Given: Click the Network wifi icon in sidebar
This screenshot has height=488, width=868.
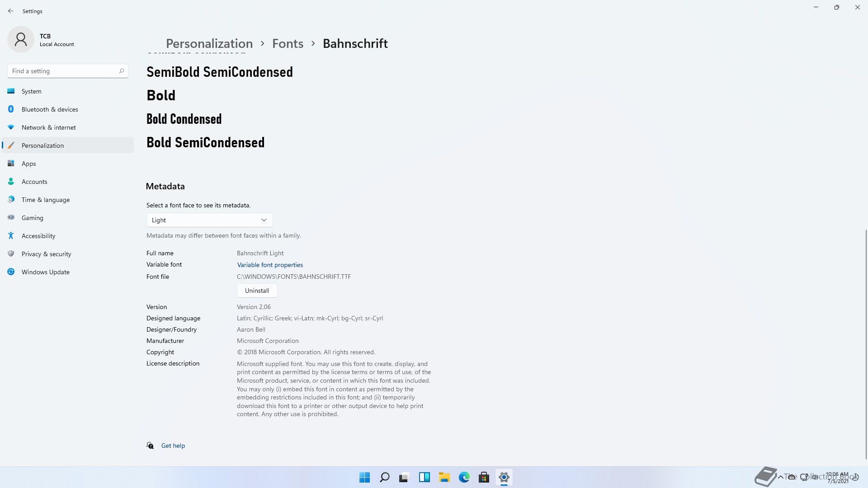Looking at the screenshot, I should click(11, 127).
